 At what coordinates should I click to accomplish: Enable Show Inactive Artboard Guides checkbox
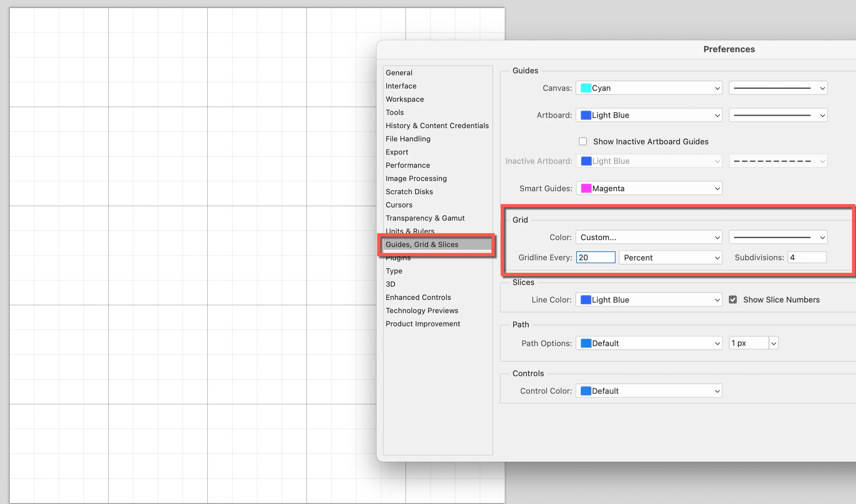click(x=583, y=141)
